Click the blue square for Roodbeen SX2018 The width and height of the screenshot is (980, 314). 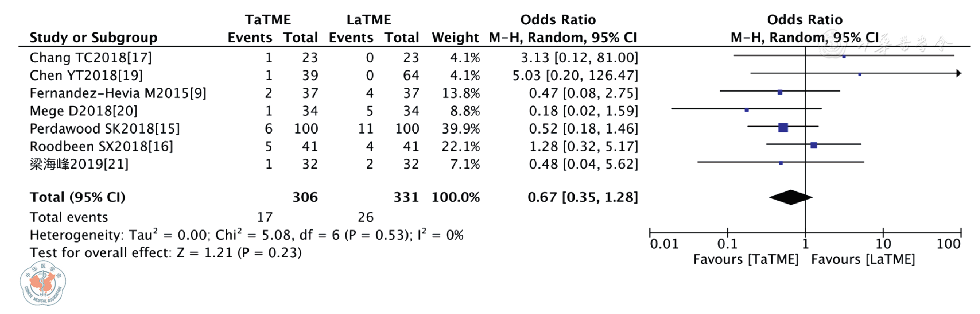814,145
